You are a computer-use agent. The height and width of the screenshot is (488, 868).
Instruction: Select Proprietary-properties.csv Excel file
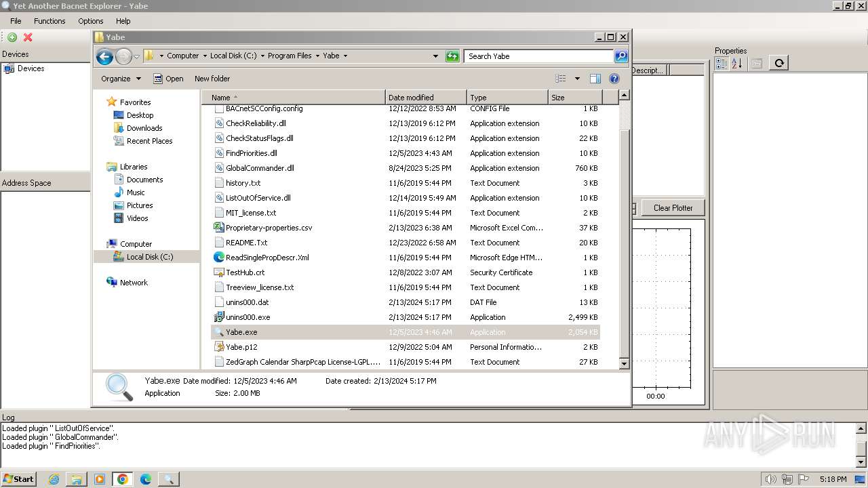point(406,228)
